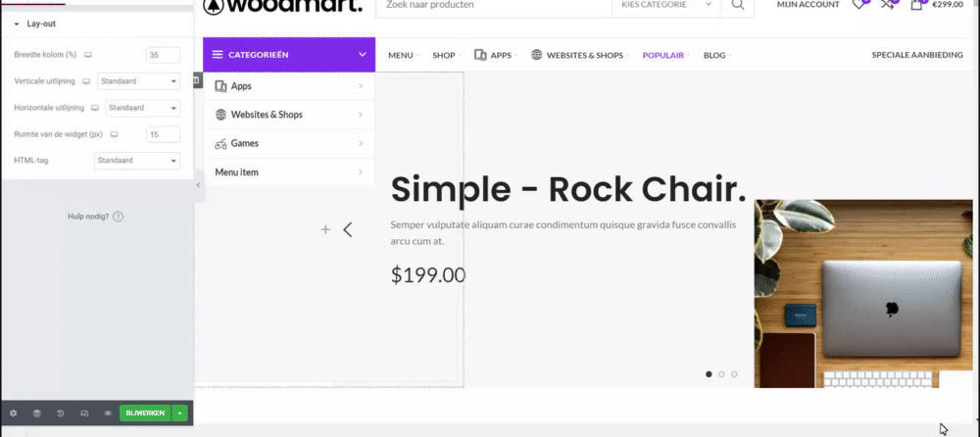
Task: Open the HTML-tag dropdown
Action: [136, 161]
